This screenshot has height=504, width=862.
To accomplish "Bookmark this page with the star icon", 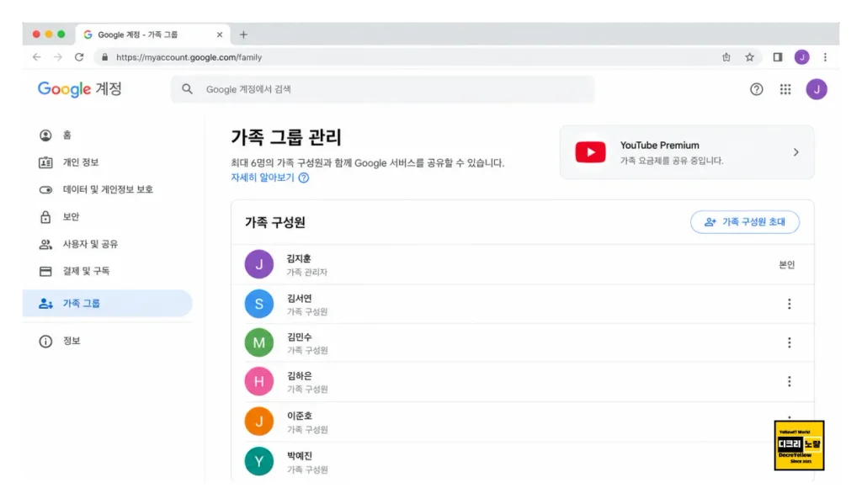I will click(749, 57).
